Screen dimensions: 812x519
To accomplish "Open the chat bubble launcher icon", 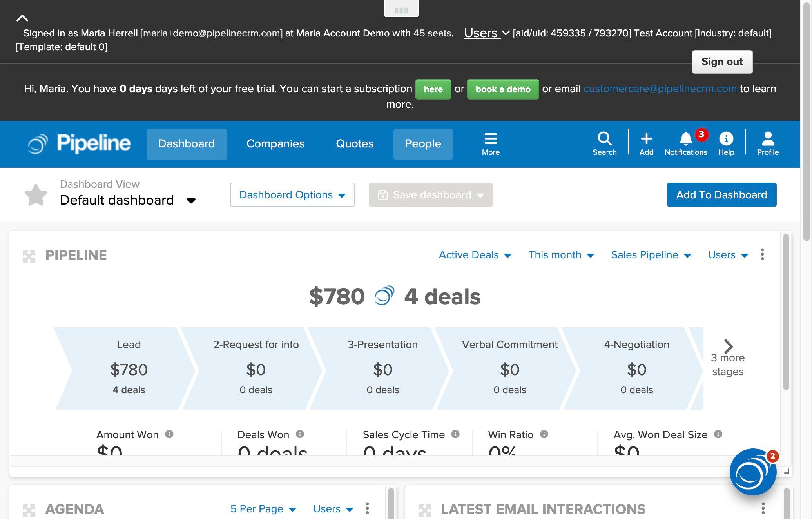I will [752, 472].
